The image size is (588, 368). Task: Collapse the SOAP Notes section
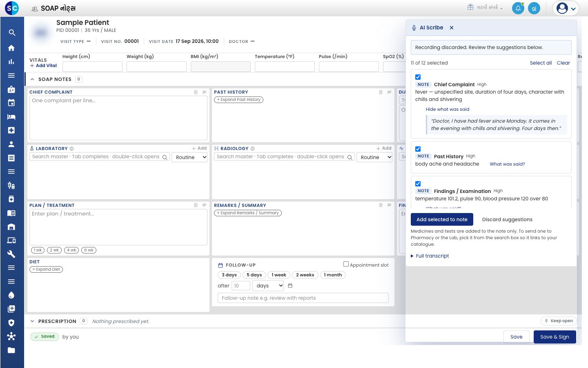[32, 79]
